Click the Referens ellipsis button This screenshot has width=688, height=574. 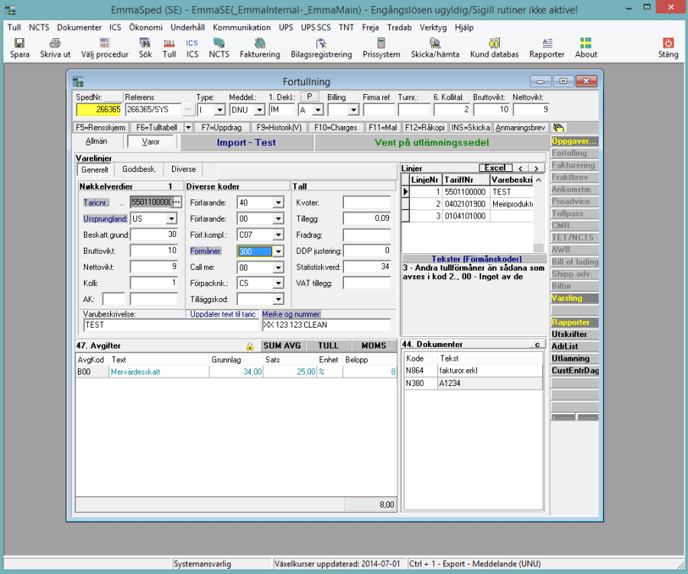[188, 109]
